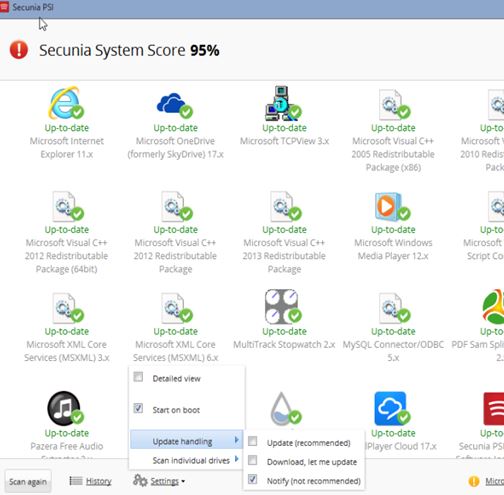
Task: Open the Settings link
Action: point(165,481)
